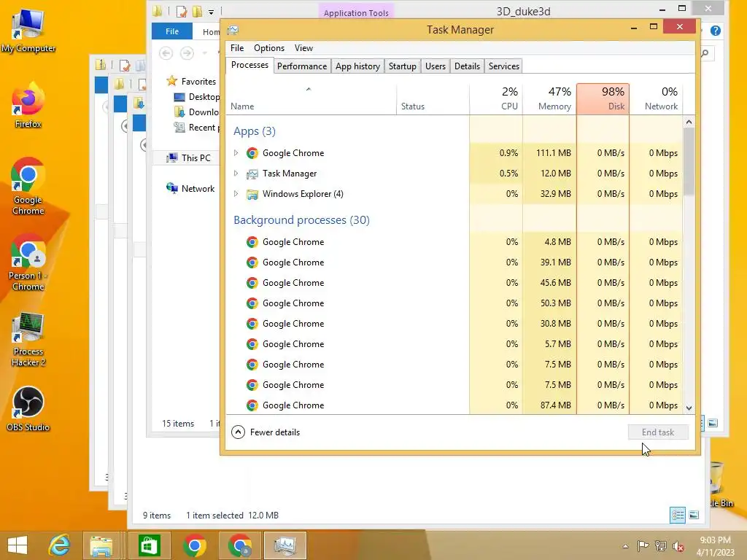Click the Explorer help question mark icon
Viewport: 747px width, 560px height.
715,31
